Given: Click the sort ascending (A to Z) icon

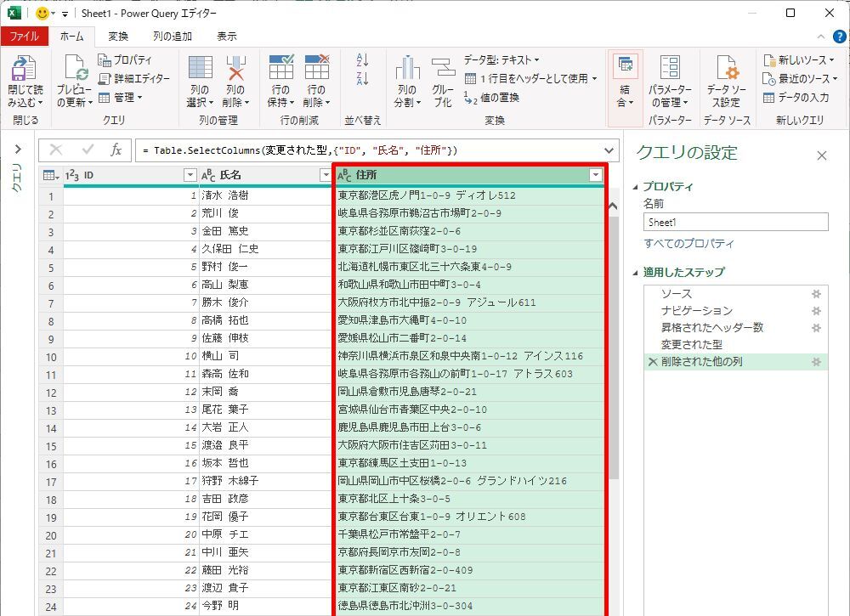Looking at the screenshot, I should click(x=363, y=59).
